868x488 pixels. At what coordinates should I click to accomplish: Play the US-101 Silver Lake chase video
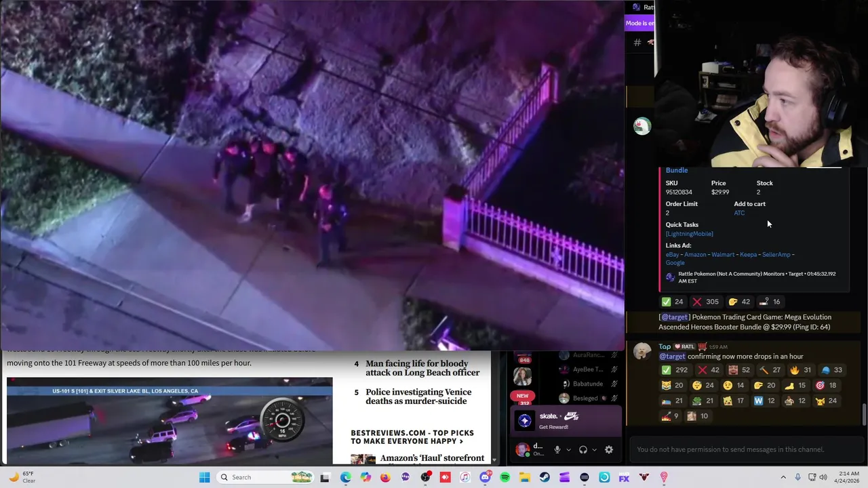point(170,421)
